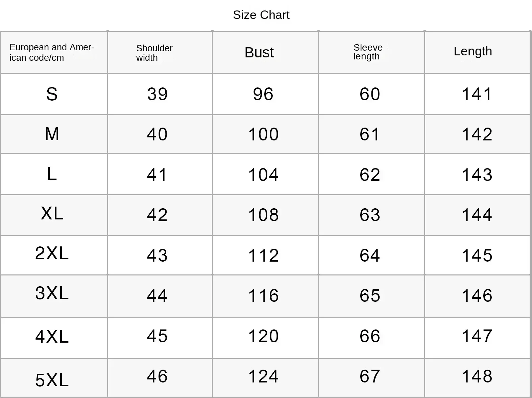
Task: Select the 2XL size row label
Action: click(x=52, y=253)
